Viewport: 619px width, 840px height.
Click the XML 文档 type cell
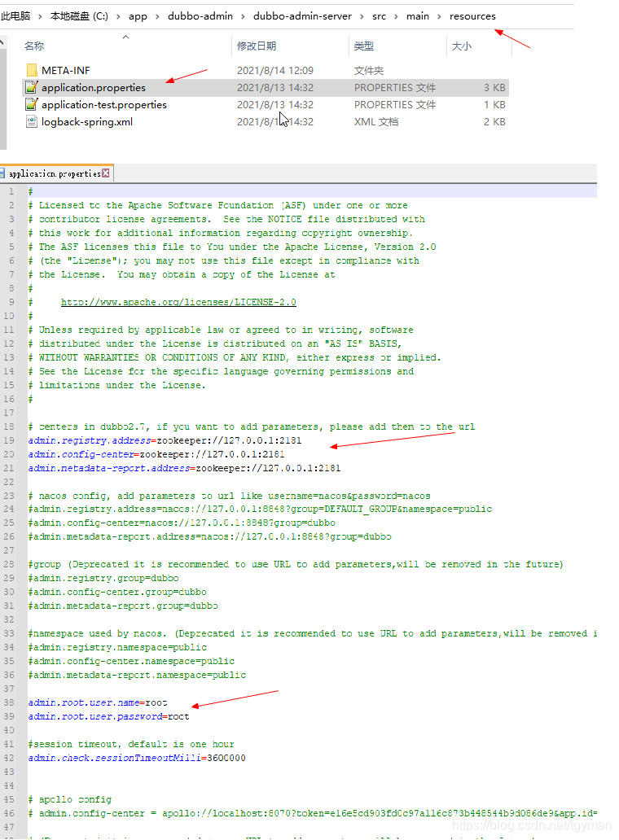tap(375, 121)
